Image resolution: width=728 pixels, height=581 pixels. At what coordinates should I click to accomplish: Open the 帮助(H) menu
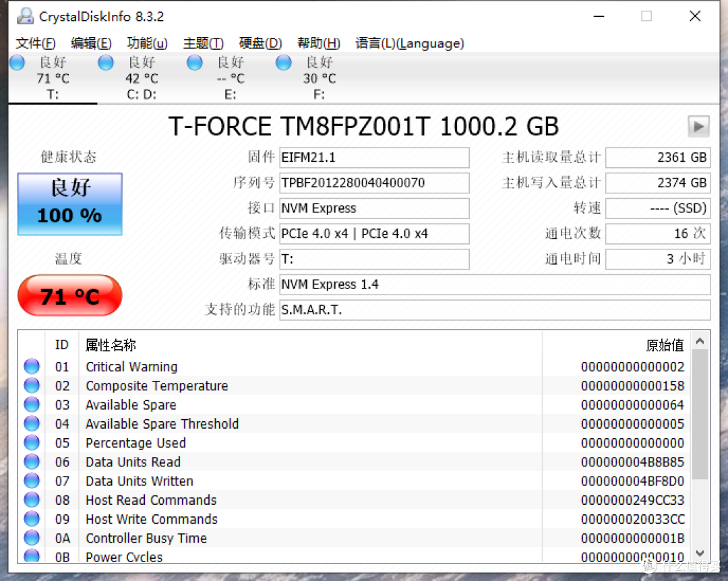(x=318, y=43)
